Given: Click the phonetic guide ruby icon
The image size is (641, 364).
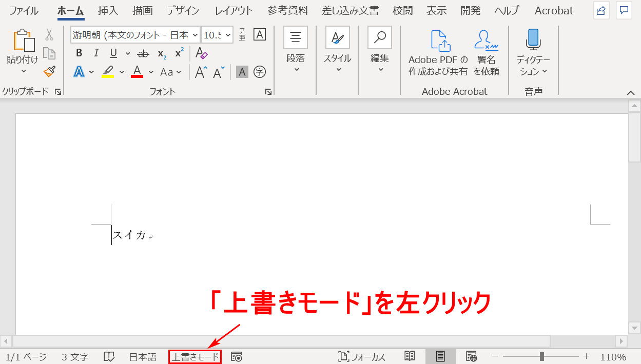Looking at the screenshot, I should [242, 35].
